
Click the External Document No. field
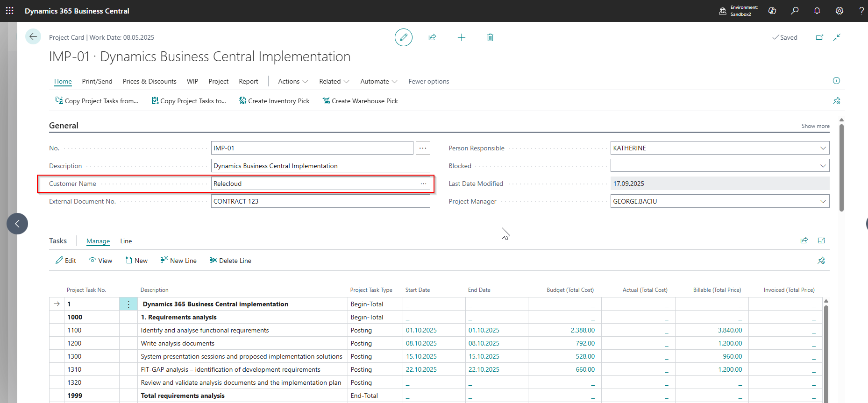(320, 201)
